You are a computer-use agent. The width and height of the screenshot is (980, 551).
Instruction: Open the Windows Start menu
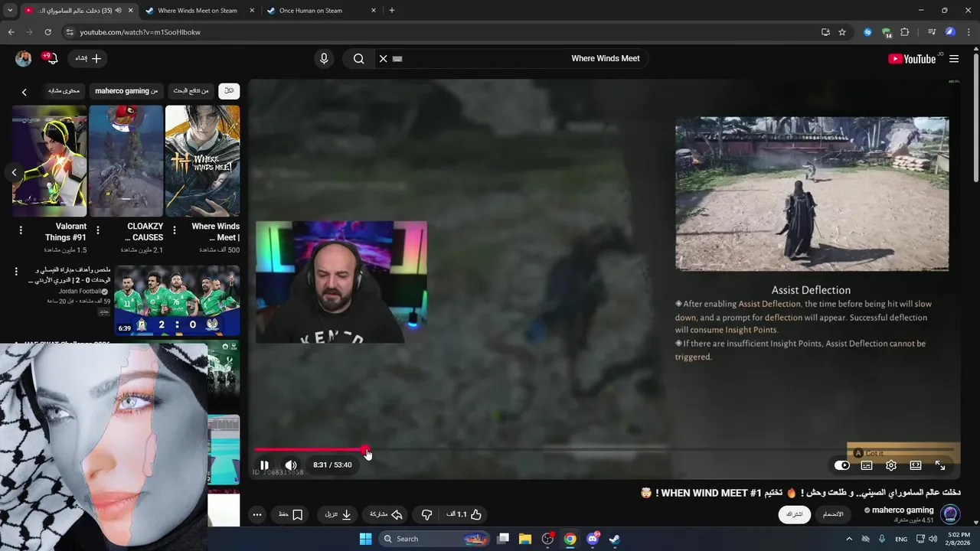click(x=365, y=539)
